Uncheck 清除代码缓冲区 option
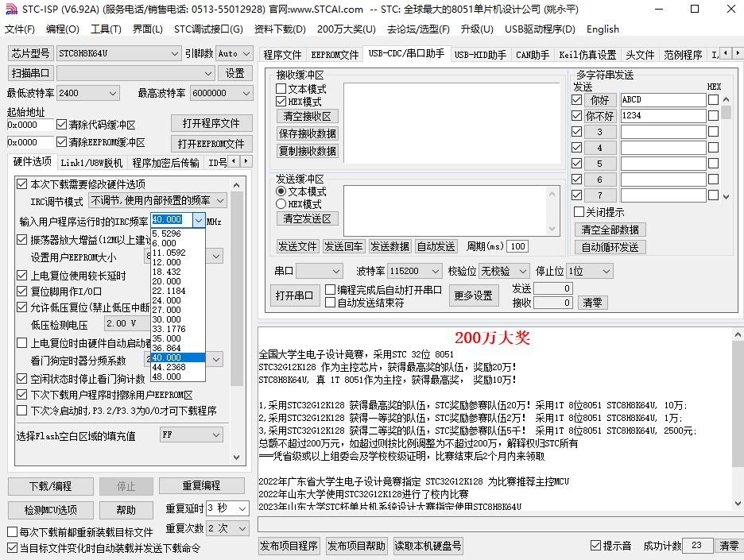This screenshot has width=744, height=560. pyautogui.click(x=61, y=125)
